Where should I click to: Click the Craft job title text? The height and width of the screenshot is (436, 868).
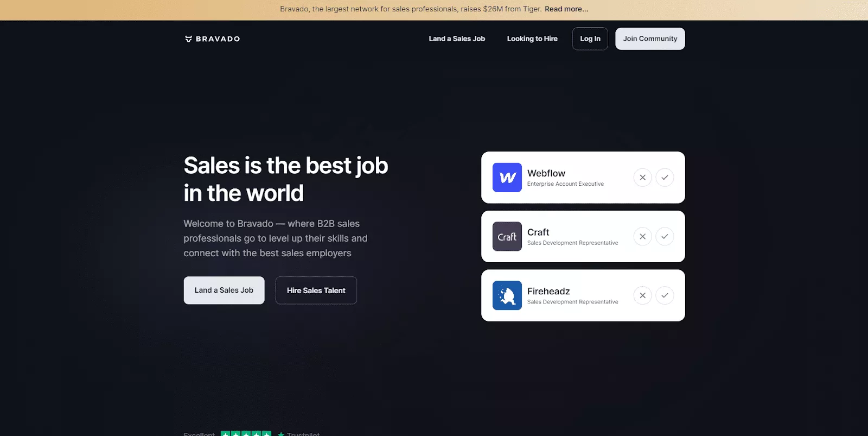point(538,232)
